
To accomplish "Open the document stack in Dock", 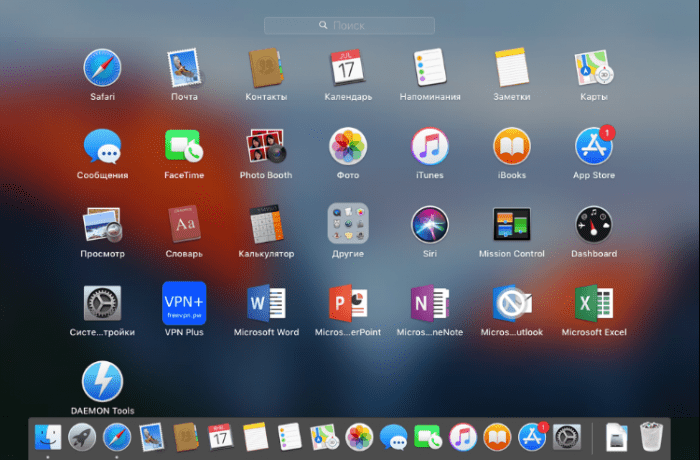I will [x=617, y=437].
